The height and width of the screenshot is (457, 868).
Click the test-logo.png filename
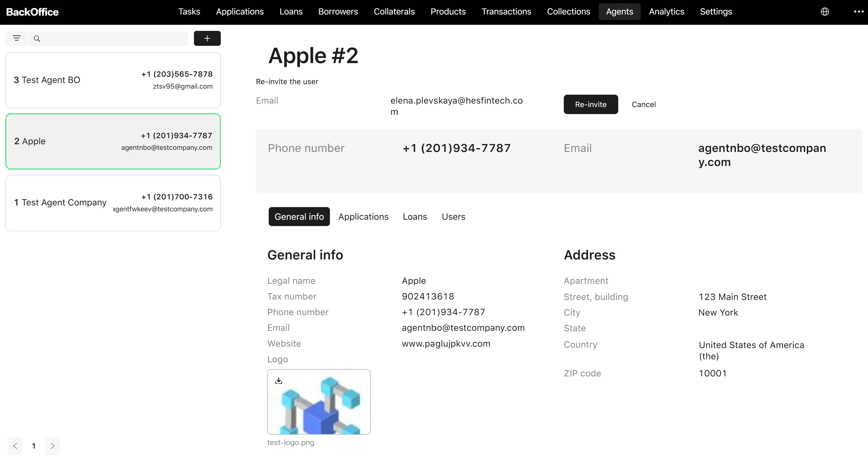[x=291, y=443]
